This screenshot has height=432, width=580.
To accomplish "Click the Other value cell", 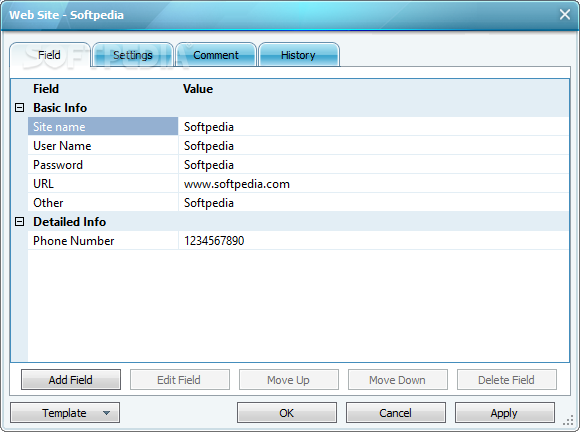I will (374, 203).
